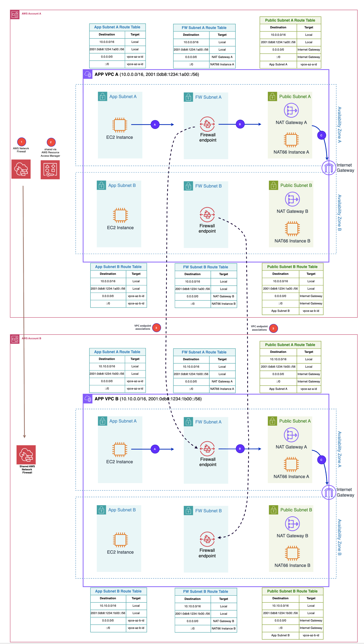Select NAT Gateway A icon in APP VPC B
This screenshot has height=644, width=364.
coord(291,435)
